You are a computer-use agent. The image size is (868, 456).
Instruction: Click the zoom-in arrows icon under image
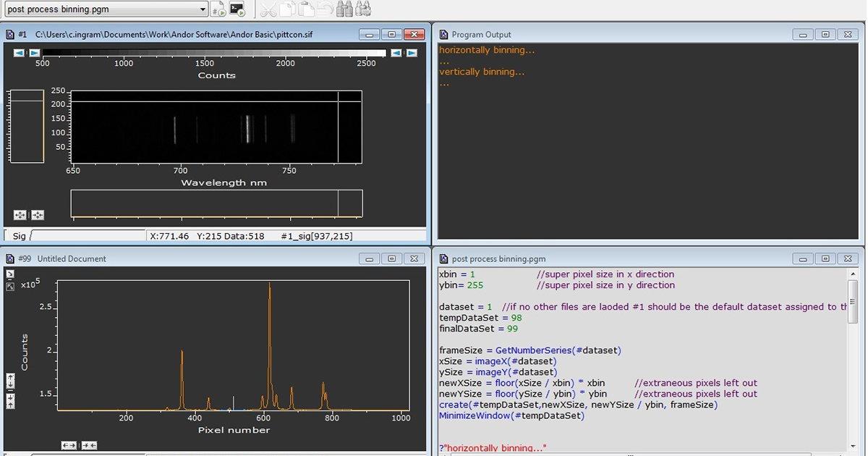38,215
